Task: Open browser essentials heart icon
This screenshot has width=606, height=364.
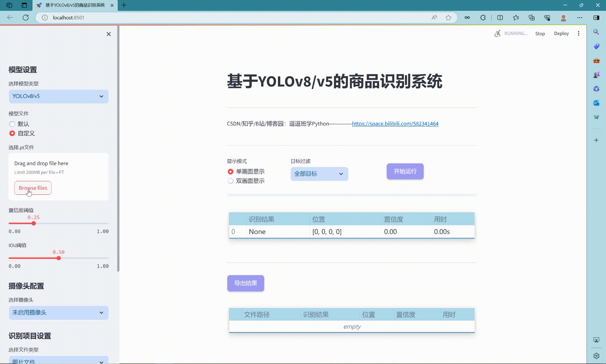Action: [x=547, y=18]
